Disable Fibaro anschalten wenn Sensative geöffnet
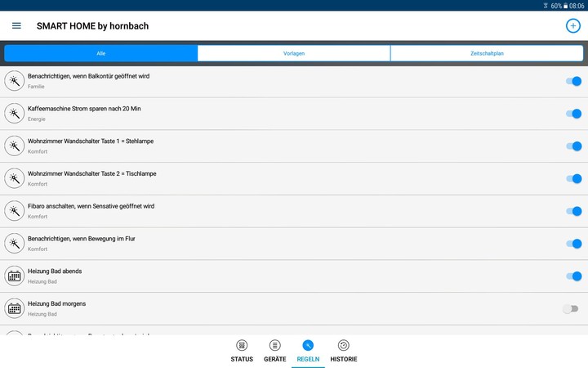588x368 pixels. 574,211
